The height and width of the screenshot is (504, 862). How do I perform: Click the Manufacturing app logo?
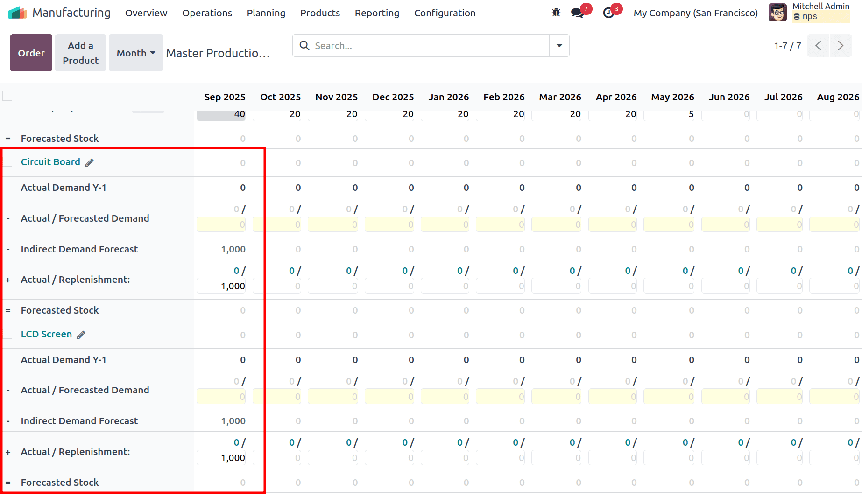(17, 12)
